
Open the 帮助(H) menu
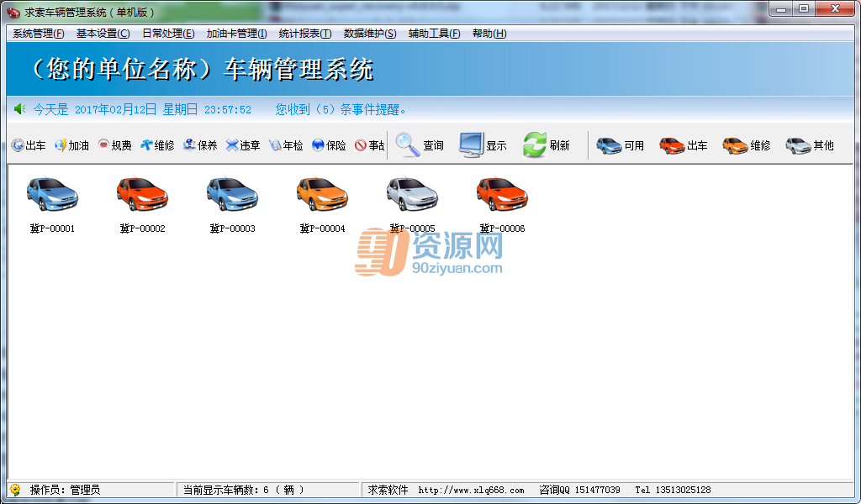pyautogui.click(x=489, y=34)
